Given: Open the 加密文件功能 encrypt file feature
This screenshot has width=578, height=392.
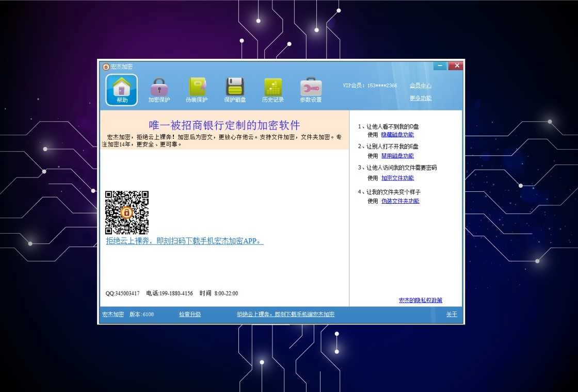Looking at the screenshot, I should click(397, 178).
